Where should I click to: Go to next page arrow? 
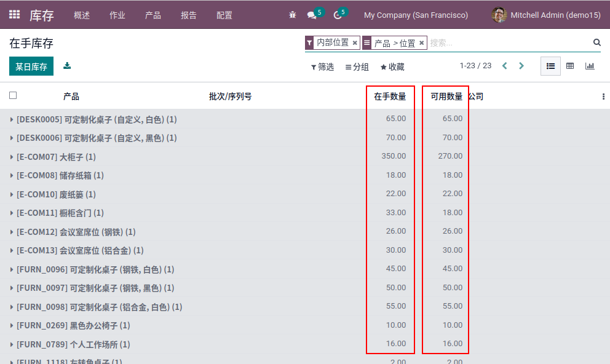click(521, 66)
